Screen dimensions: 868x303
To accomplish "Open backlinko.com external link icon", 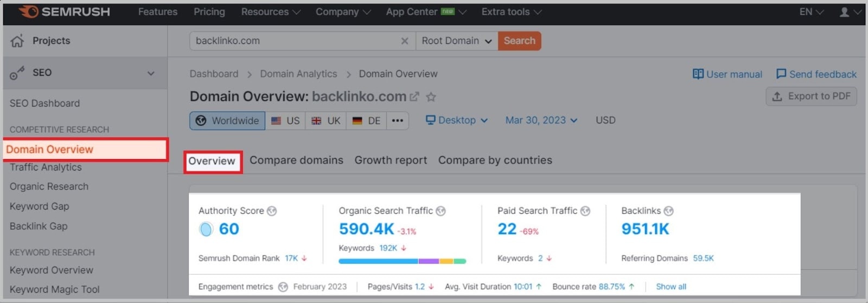I will tap(414, 97).
